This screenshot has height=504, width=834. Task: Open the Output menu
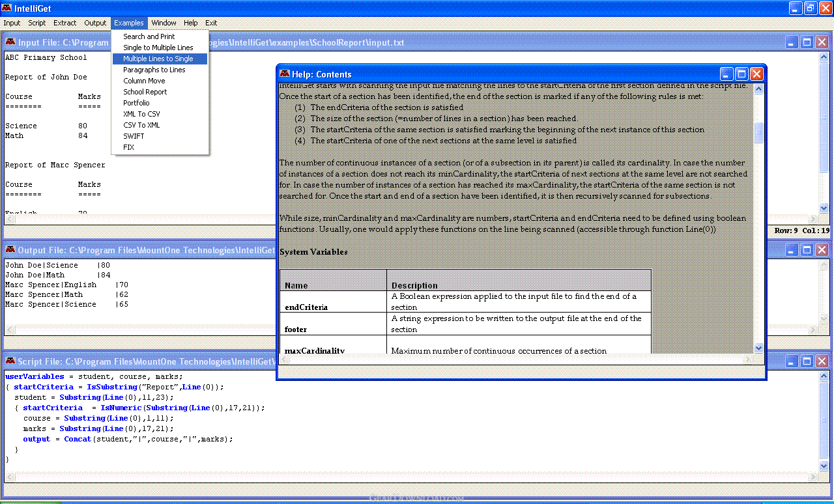pos(95,23)
